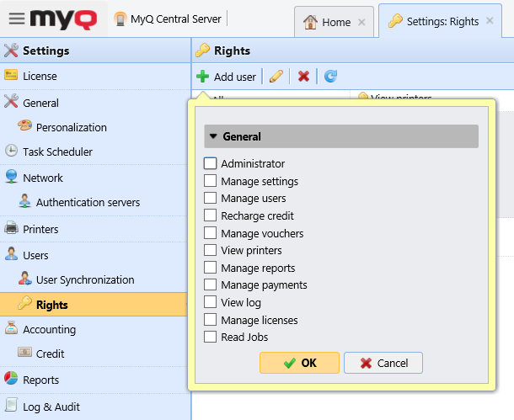Open Authentication servers settings
Image resolution: width=514 pixels, height=420 pixels.
pyautogui.click(x=88, y=202)
